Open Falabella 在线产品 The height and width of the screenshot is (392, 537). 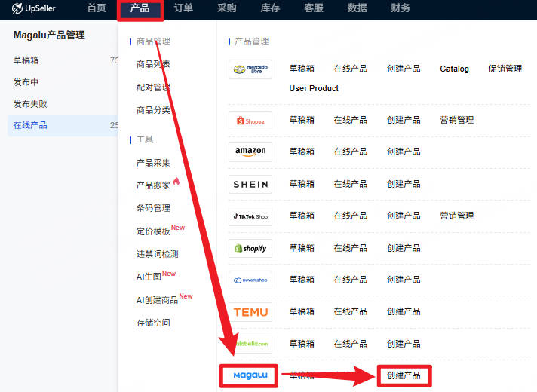pos(351,344)
